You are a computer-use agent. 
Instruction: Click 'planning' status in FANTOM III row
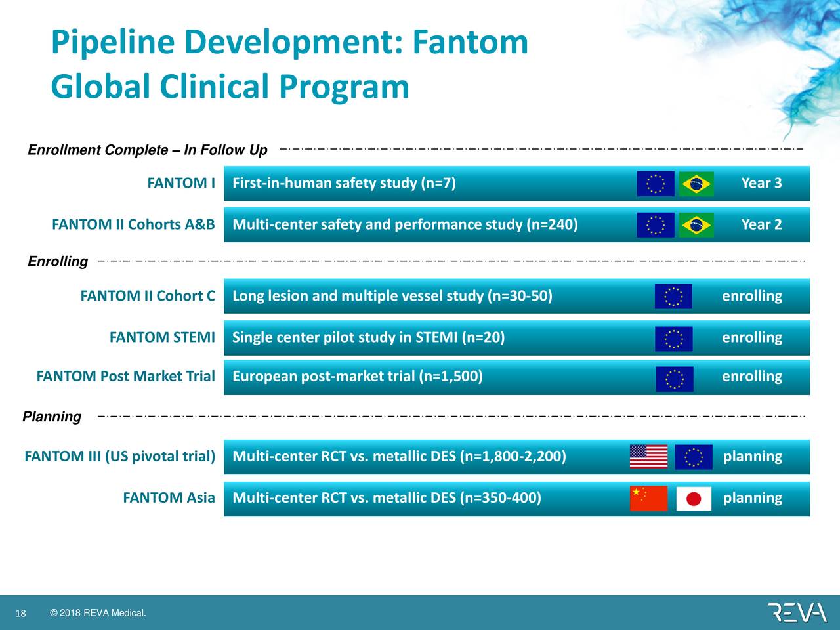(753, 457)
